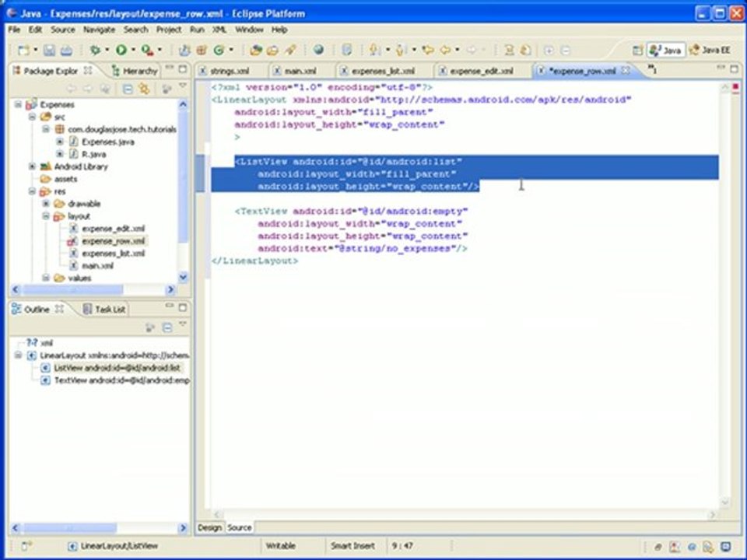The width and height of the screenshot is (747, 560).
Task: Collapse the Expenses project node
Action: 18,104
